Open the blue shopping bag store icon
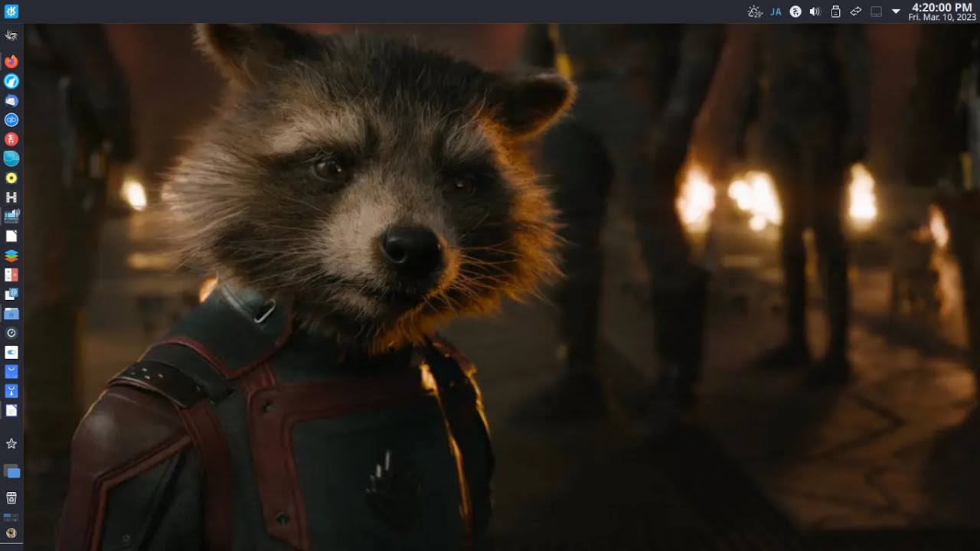Image resolution: width=980 pixels, height=551 pixels. tap(11, 372)
